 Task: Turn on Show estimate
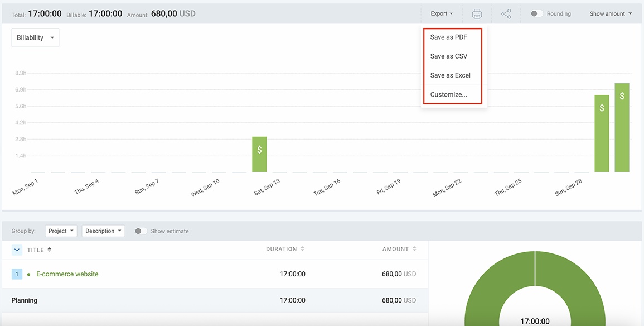(141, 231)
